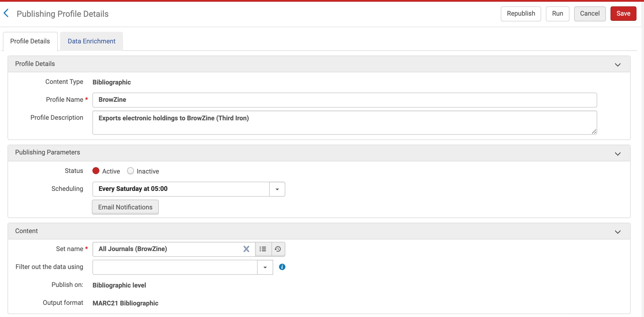Open the Scheduling dropdown
The width and height of the screenshot is (644, 317).
[x=277, y=189]
